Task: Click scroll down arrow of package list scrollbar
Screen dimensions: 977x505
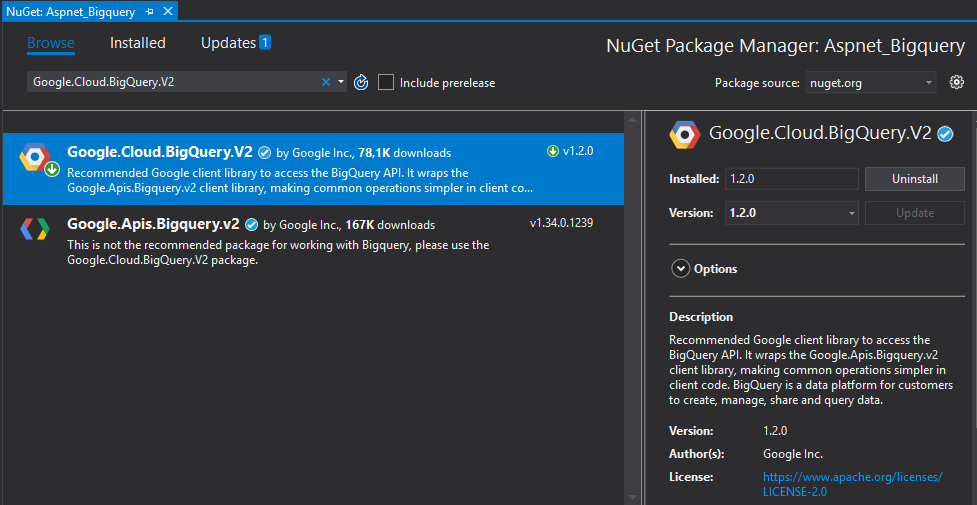Action: point(633,497)
